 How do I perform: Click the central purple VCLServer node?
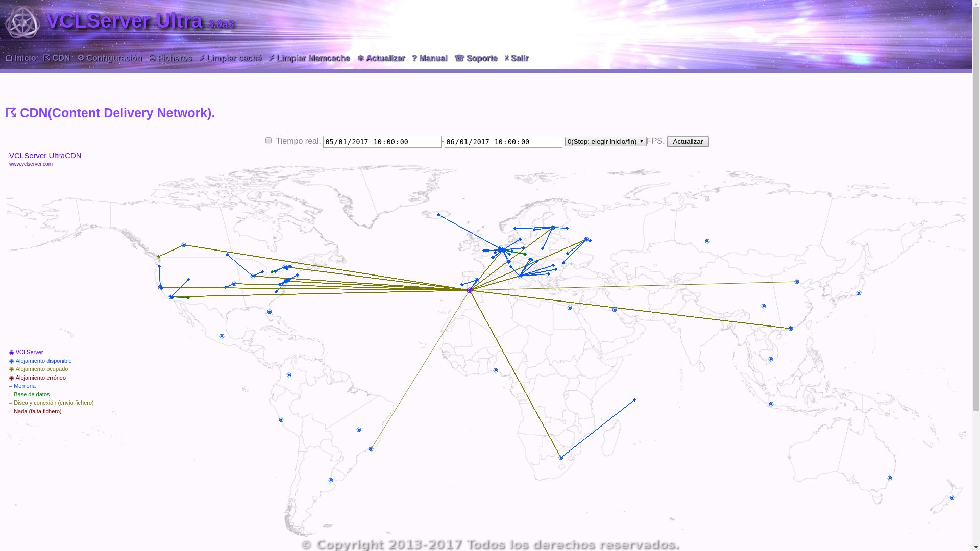[470, 290]
